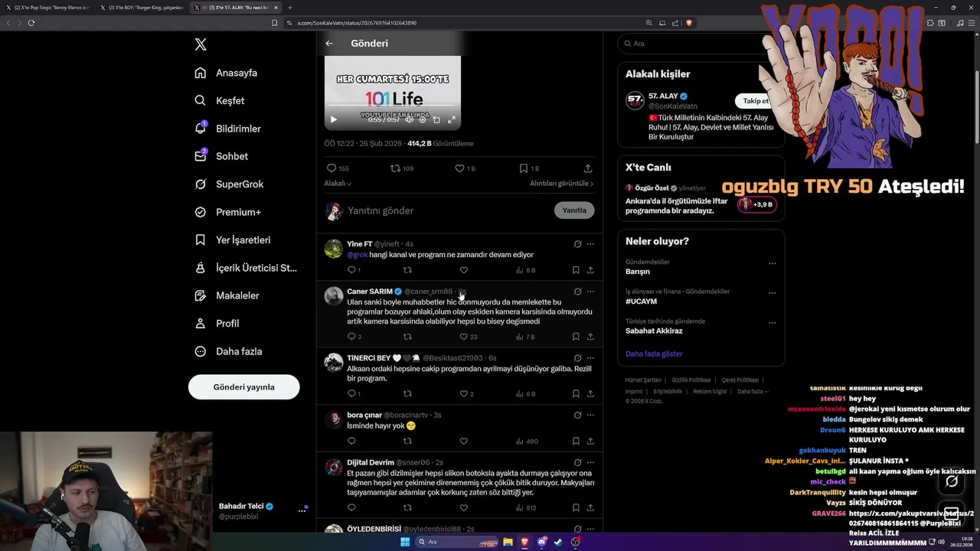
Task: Go to the Profil page
Action: coord(217,323)
